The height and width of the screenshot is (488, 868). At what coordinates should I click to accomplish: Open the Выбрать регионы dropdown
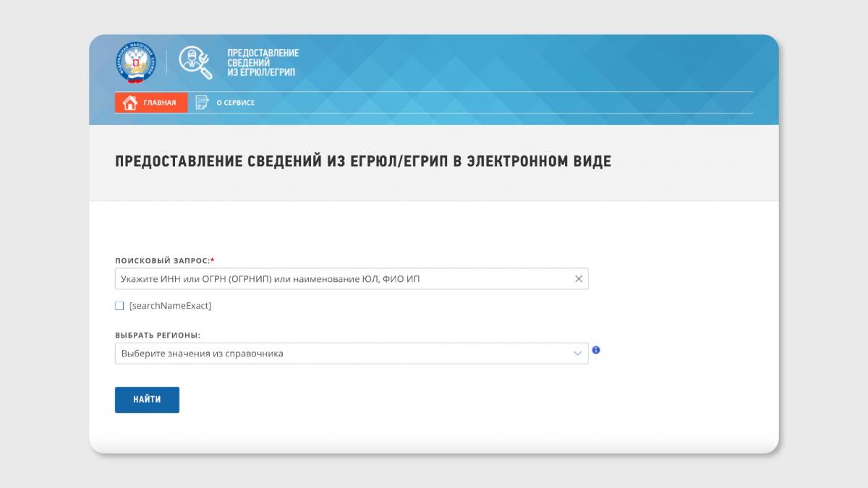click(352, 354)
